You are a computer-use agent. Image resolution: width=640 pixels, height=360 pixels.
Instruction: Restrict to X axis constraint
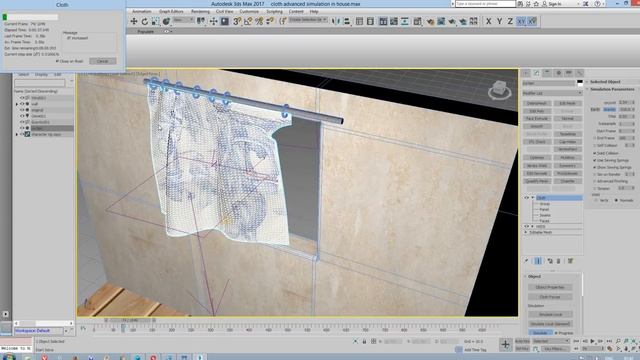(x=489, y=21)
